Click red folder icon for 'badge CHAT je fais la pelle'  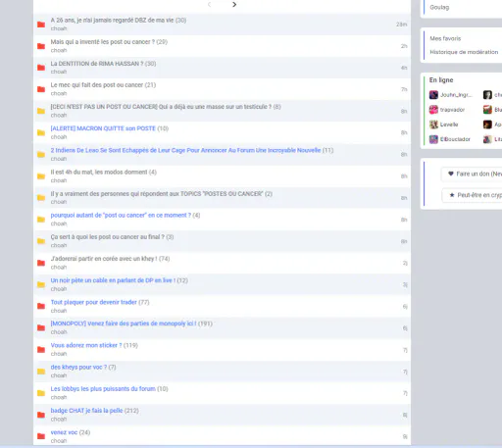pyautogui.click(x=41, y=415)
